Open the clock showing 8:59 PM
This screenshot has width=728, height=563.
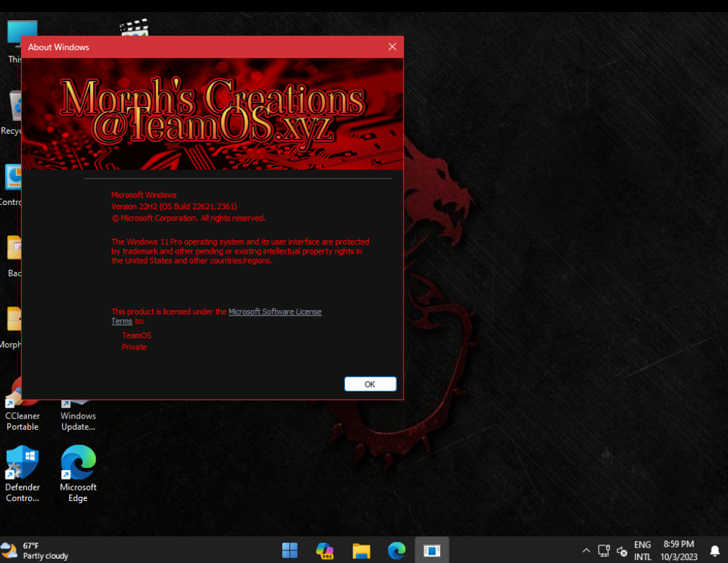679,550
